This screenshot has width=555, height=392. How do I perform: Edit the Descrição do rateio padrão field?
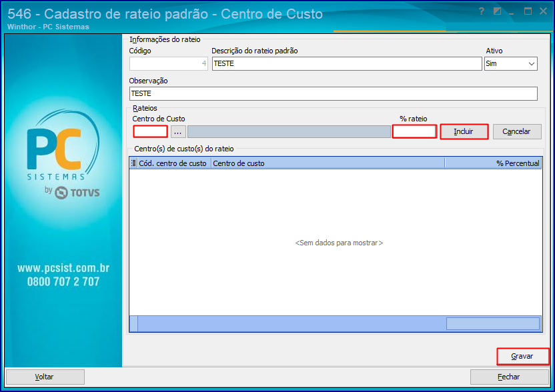(x=347, y=64)
